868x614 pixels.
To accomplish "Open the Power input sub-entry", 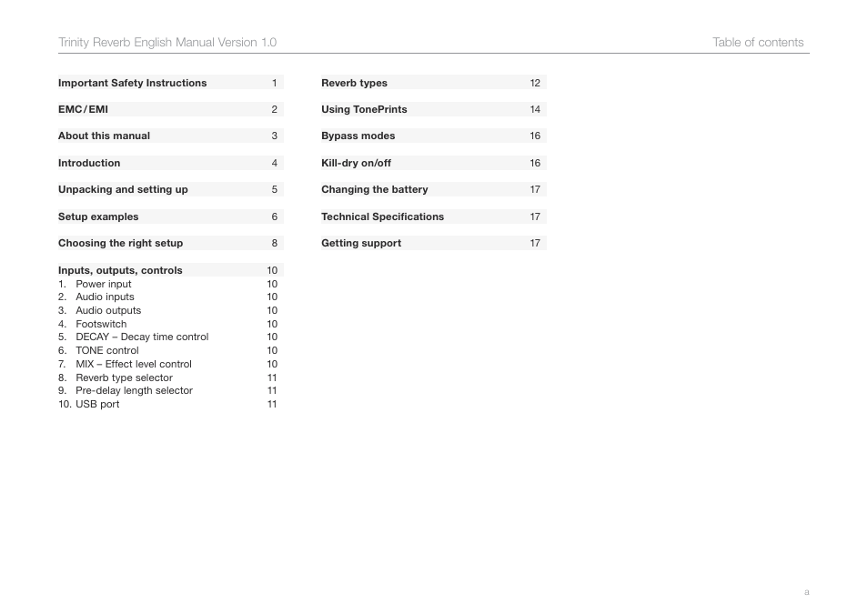I will point(167,284).
